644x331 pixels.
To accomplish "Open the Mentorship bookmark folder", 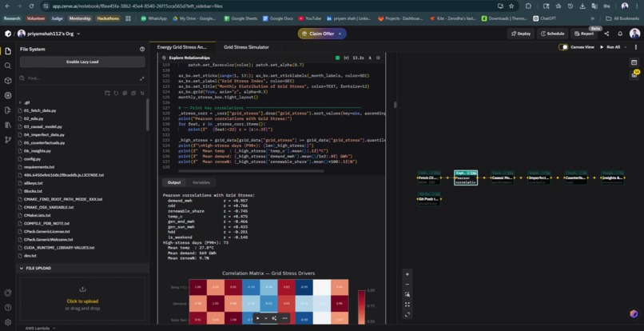I will click(x=80, y=18).
